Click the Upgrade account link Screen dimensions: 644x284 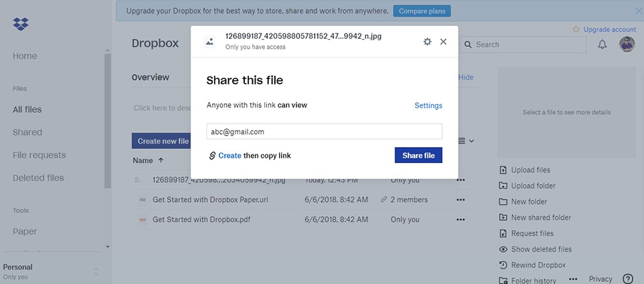[x=610, y=29]
